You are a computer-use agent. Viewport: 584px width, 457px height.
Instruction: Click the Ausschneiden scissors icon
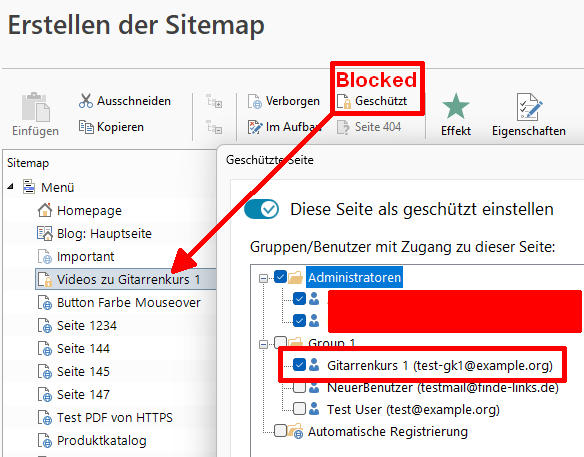(86, 101)
